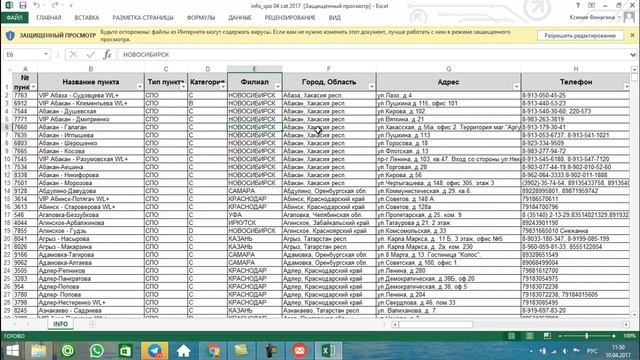640x360 pixels.
Task: Open Telegram from the taskbar
Action: point(154,351)
